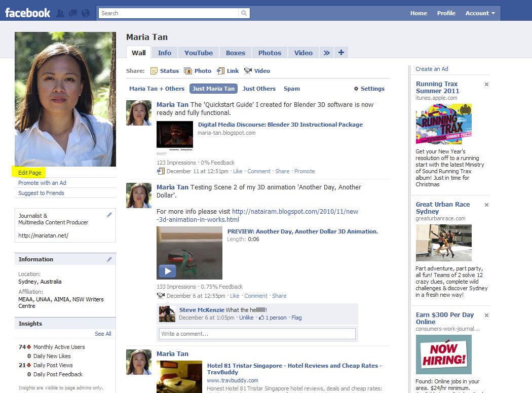The width and height of the screenshot is (532, 393).
Task: Close the Great Urban Race ad
Action: pos(486,205)
